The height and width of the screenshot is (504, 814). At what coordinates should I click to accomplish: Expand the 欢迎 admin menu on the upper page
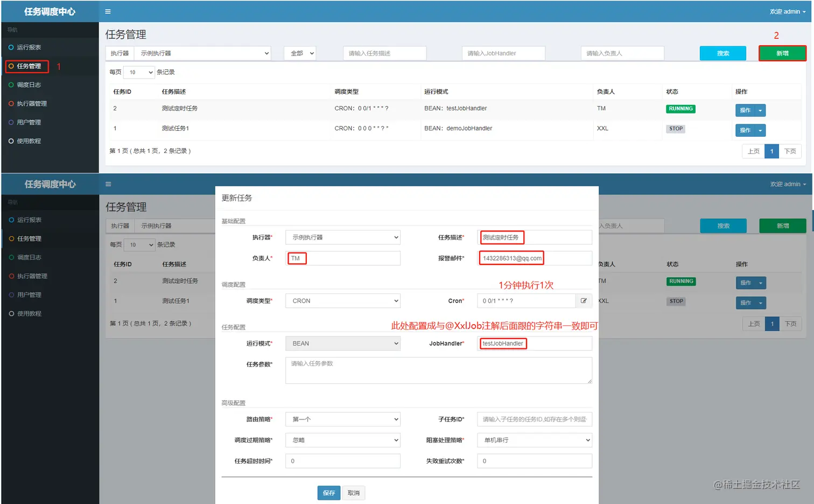click(788, 11)
